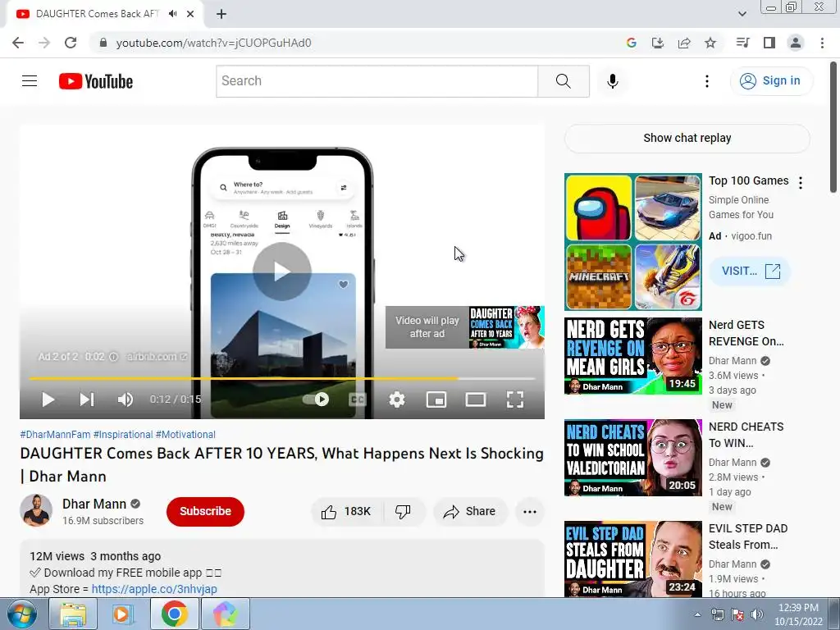Viewport: 840px width, 630px height.
Task: Close the DAUGHTER Comes Back tab
Action: (x=190, y=14)
